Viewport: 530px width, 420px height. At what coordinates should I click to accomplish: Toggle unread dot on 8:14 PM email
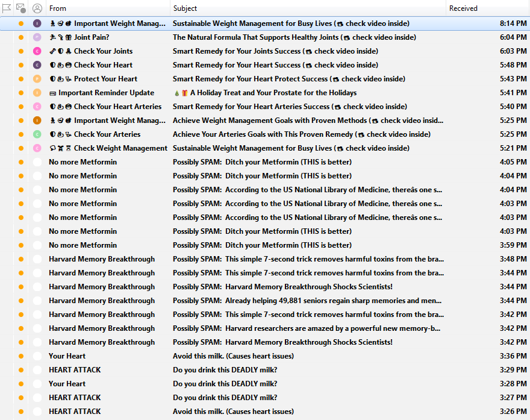click(x=21, y=24)
